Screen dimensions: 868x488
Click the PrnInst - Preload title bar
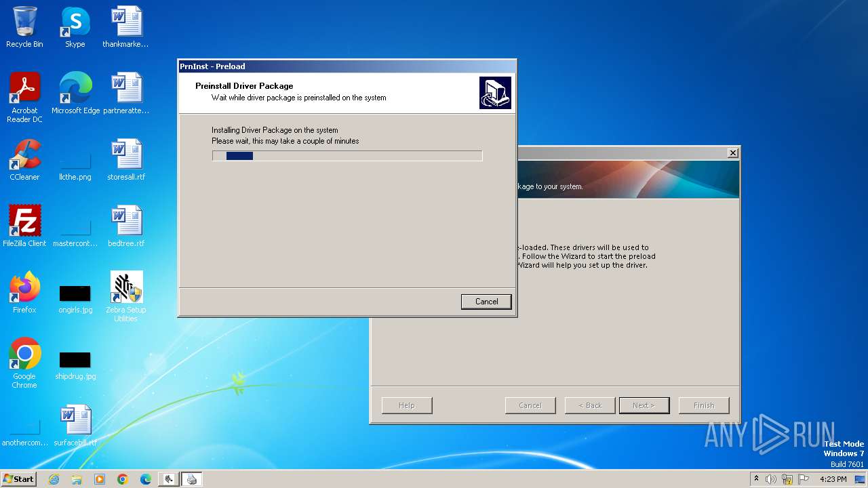tap(347, 66)
